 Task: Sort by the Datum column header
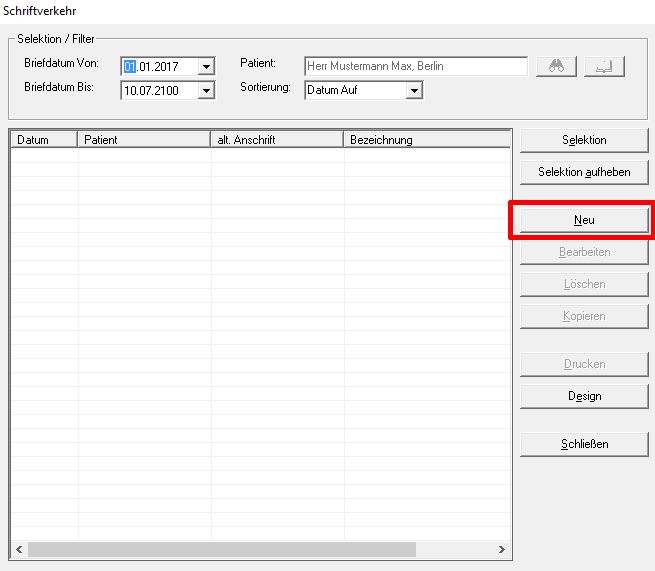tap(43, 140)
